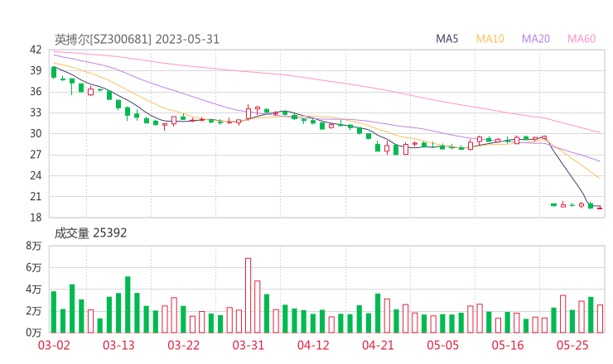Click the 21 price axis value
This screenshot has width=613, height=364.
pyautogui.click(x=36, y=196)
